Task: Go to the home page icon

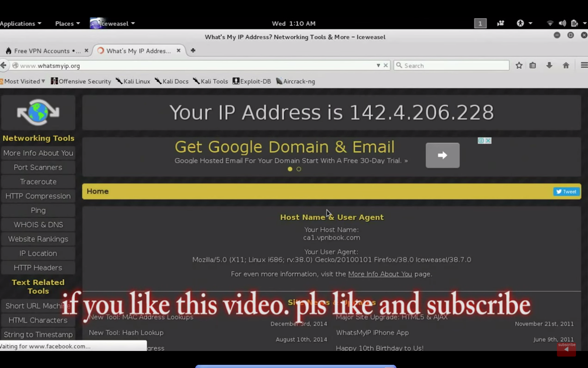Action: [x=566, y=66]
